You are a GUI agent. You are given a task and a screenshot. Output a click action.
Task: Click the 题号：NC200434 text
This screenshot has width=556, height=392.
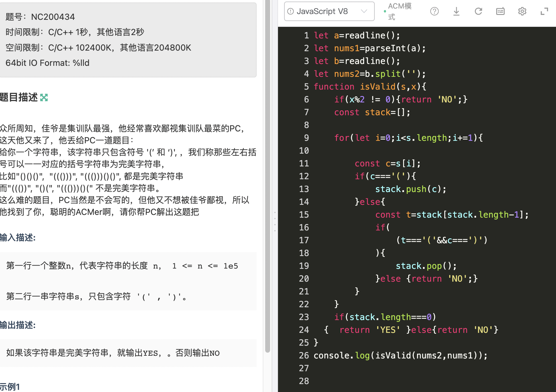40,17
